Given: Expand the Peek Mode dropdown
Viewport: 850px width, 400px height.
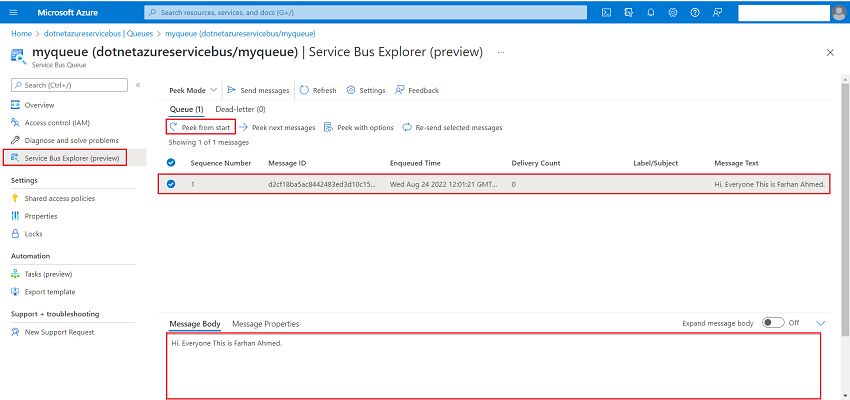Looking at the screenshot, I should tap(192, 91).
